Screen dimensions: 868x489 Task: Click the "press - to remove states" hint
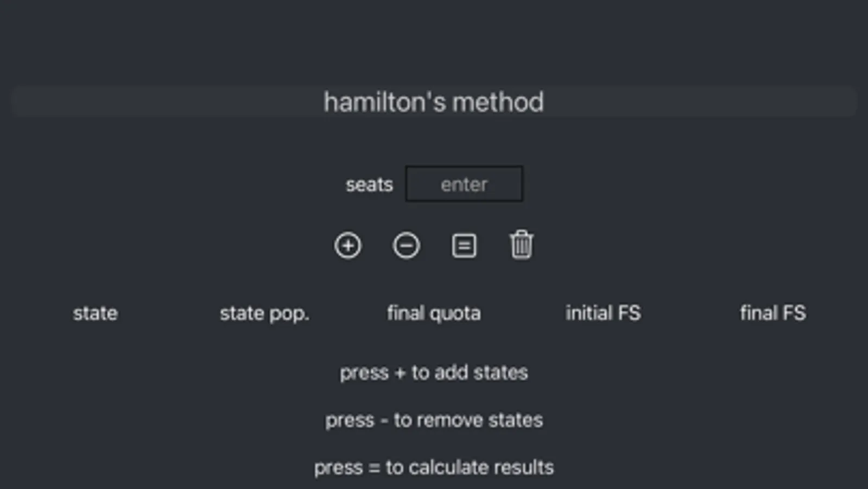click(434, 420)
